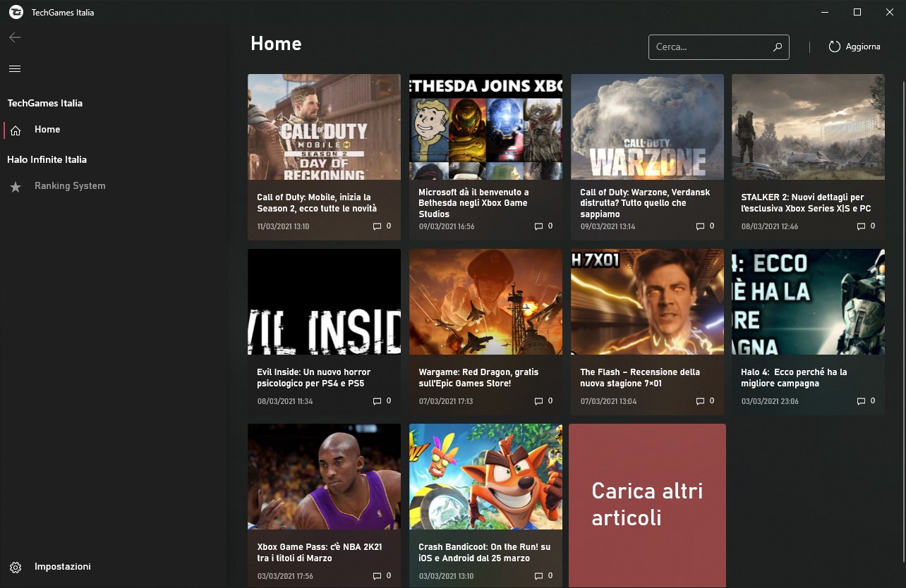Screen dimensions: 906x588
Task: Click comment icon on STALKER 2 card
Action: pyautogui.click(x=862, y=226)
